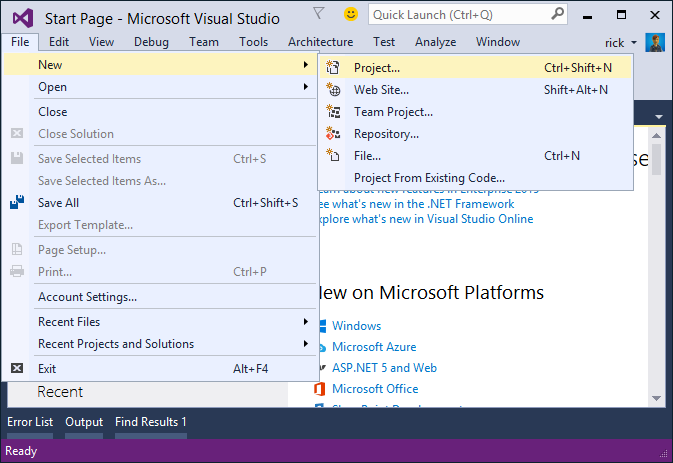The height and width of the screenshot is (463, 673).
Task: Choose Repository... menu entry
Action: pyautogui.click(x=476, y=134)
